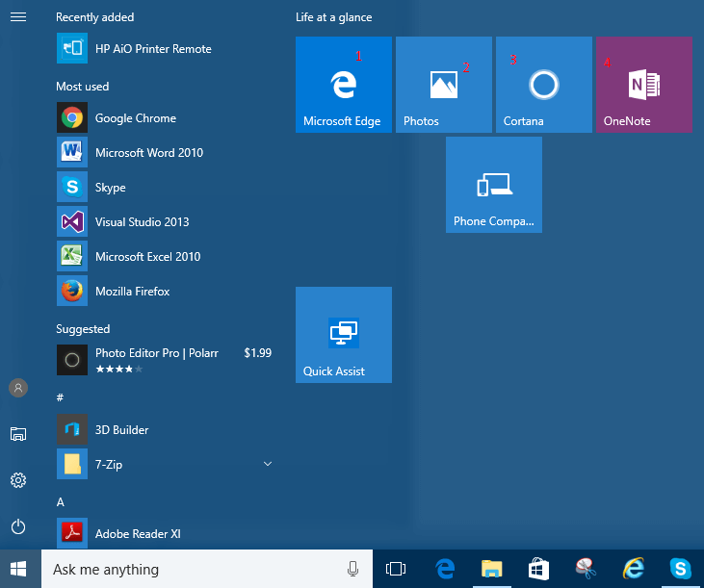Viewport: 704px width, 588px height.
Task: Open Settings gear in the left sidebar
Action: (x=18, y=480)
